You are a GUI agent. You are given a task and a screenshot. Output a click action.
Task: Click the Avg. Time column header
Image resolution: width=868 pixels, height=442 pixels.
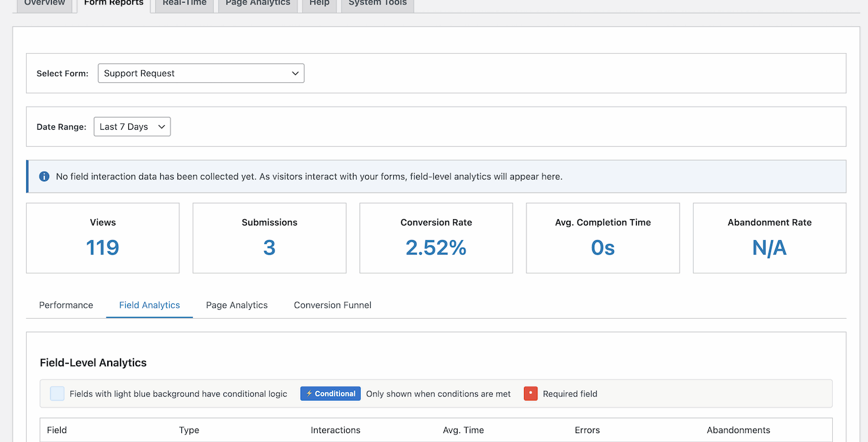pos(463,430)
